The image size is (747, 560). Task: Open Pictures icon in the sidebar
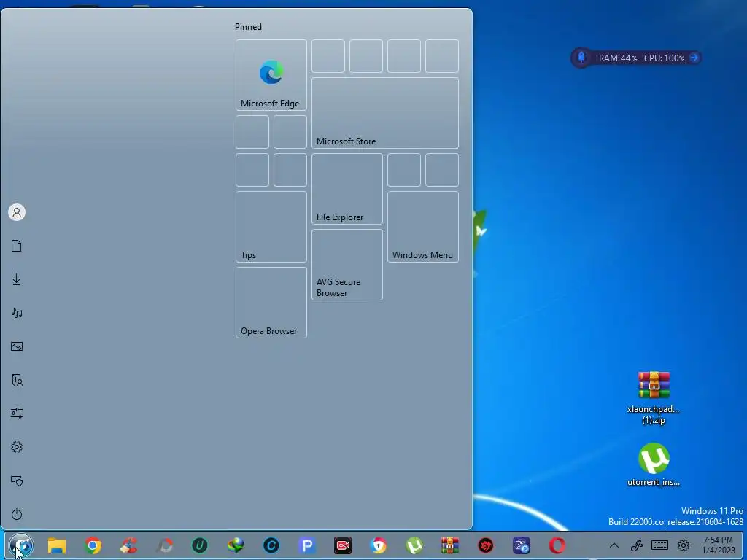(17, 346)
